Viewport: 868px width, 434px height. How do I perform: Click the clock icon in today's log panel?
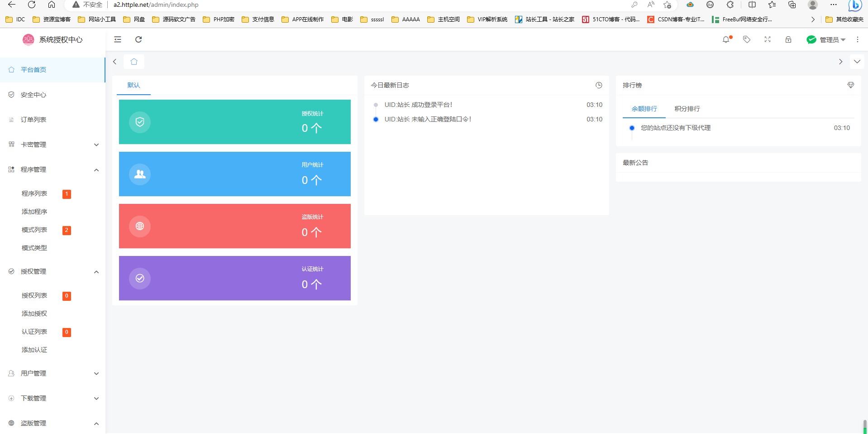[x=599, y=85]
